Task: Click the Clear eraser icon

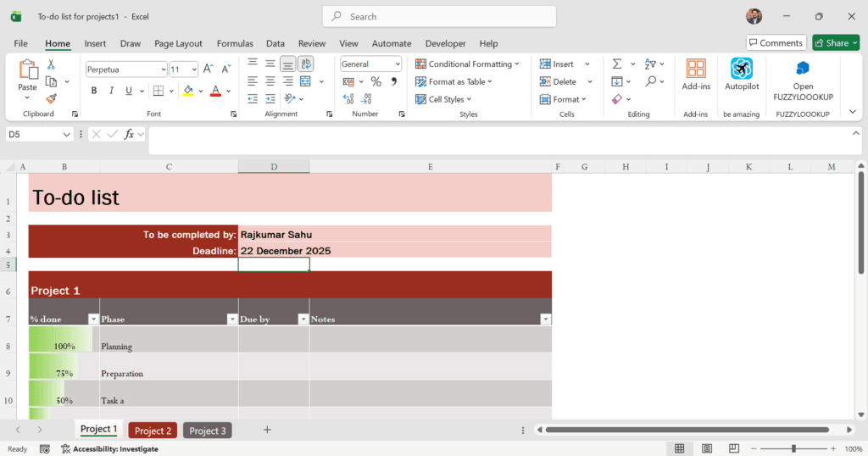Action: tap(617, 99)
